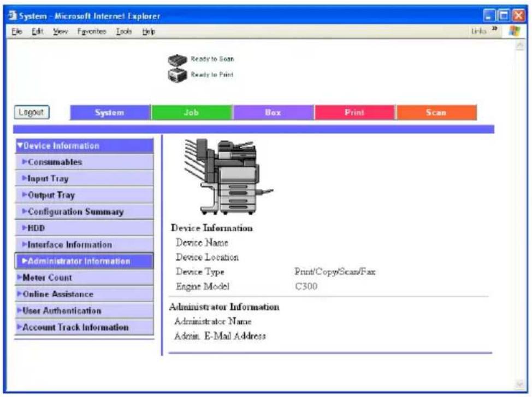Click the copier device image
Viewport: 532px width, 397px height.
coord(229,177)
